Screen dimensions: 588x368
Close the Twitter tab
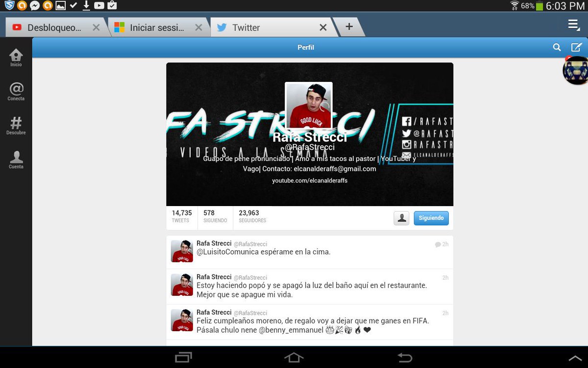323,27
